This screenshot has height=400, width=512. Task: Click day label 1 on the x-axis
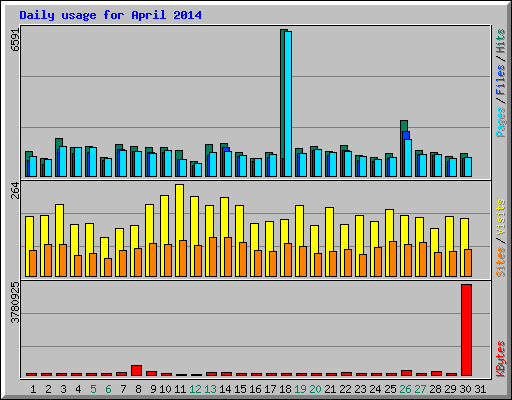click(33, 389)
